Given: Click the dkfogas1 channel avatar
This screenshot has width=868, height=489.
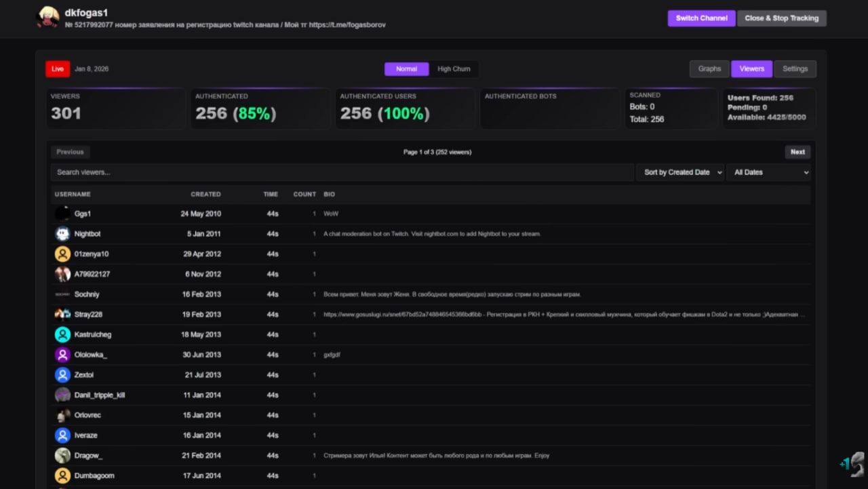Looking at the screenshot, I should pyautogui.click(x=47, y=18).
